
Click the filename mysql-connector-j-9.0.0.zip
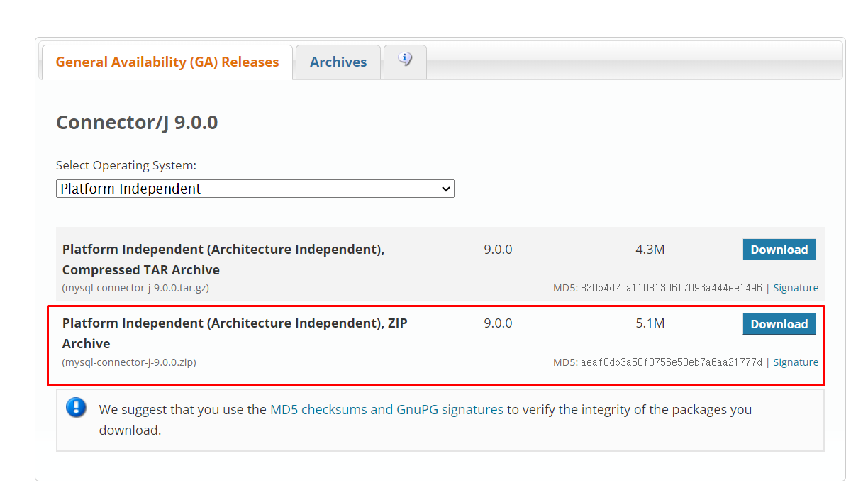(x=129, y=362)
